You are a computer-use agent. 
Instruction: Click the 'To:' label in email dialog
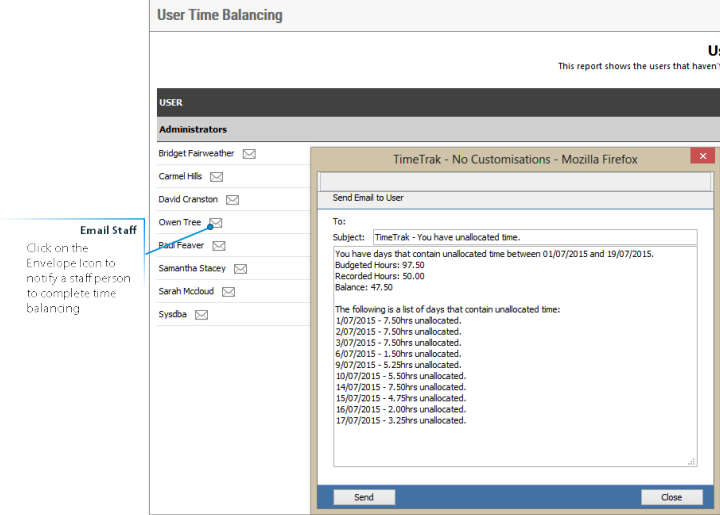coord(339,221)
